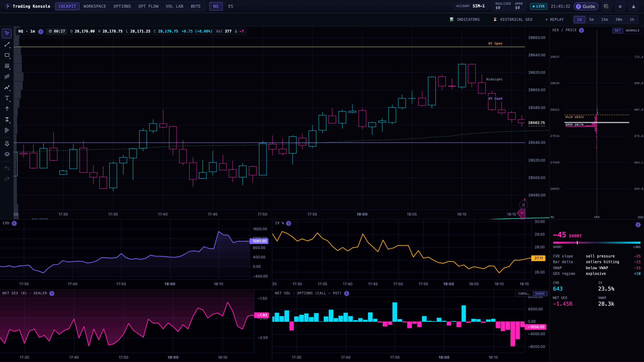Open the layers tool in sidebar
The image size is (644, 362).
pyautogui.click(x=7, y=154)
